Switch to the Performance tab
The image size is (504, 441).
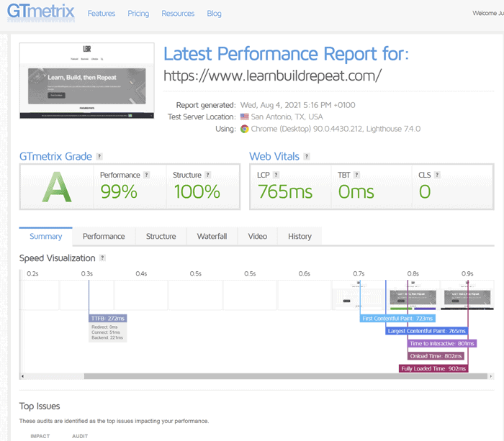(x=104, y=237)
